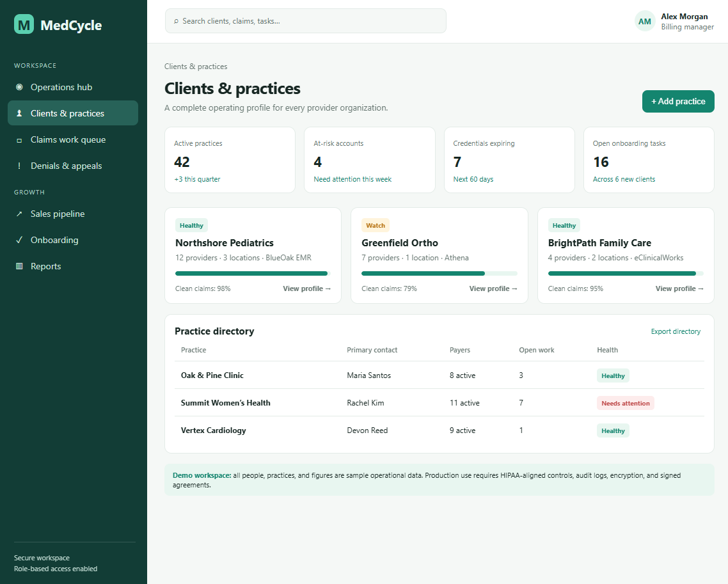This screenshot has height=584, width=728.
Task: Click the 11 active payers cell
Action: [x=464, y=403]
